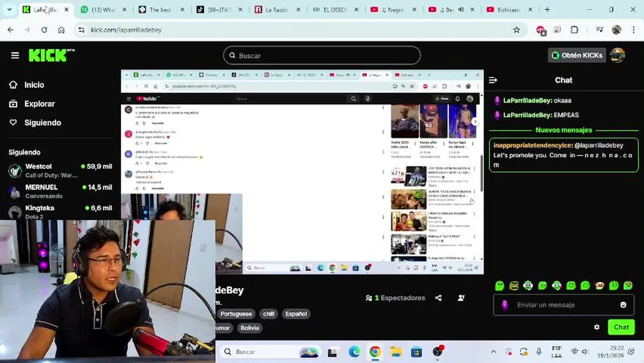The height and width of the screenshot is (363, 644).
Task: Collapse the chat panel with the arrow icon
Action: (x=493, y=80)
